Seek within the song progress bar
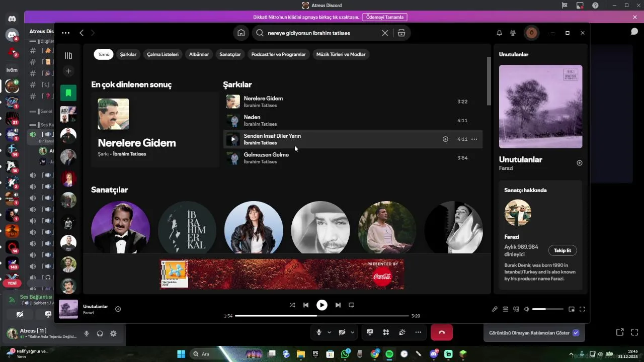This screenshot has height=362, width=644. (322, 316)
